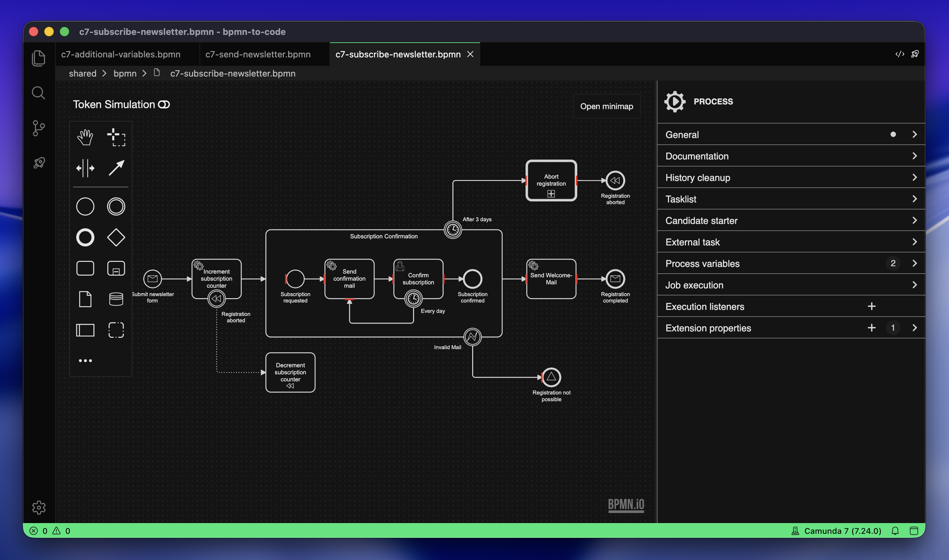Add an execution listener with plus
This screenshot has width=949, height=560.
872,307
